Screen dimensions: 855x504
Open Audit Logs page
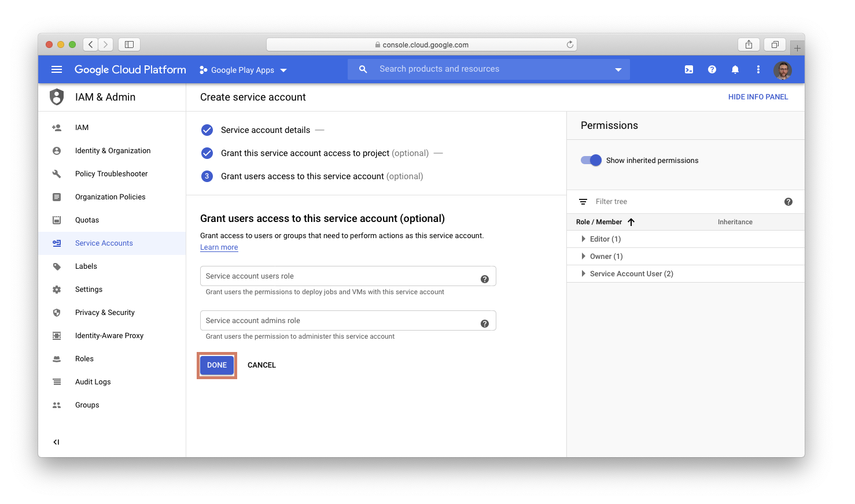click(x=93, y=382)
